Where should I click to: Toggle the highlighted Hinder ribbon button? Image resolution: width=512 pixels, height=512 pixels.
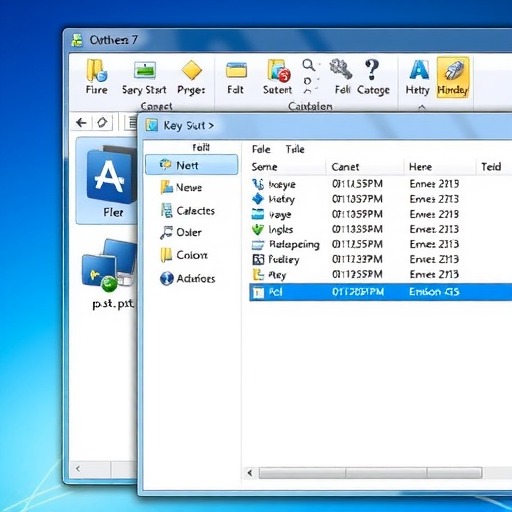[453, 77]
